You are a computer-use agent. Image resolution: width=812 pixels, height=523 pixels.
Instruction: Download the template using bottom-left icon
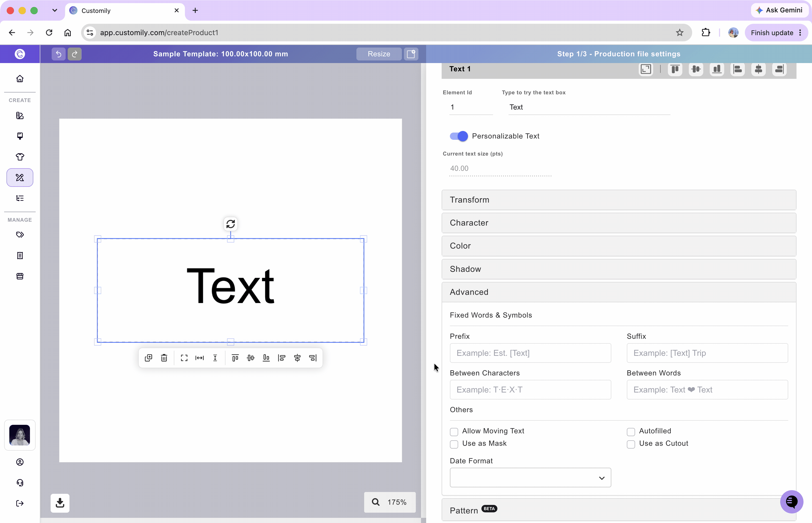point(60,503)
